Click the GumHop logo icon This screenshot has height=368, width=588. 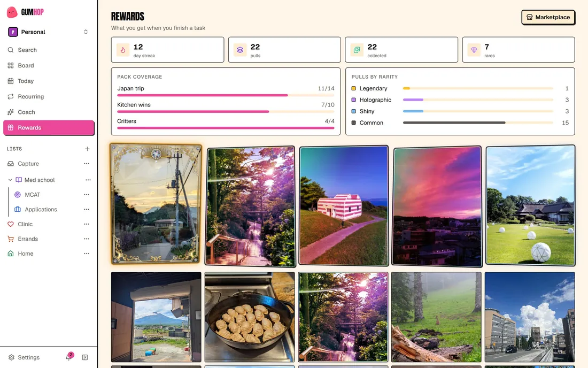coord(12,12)
